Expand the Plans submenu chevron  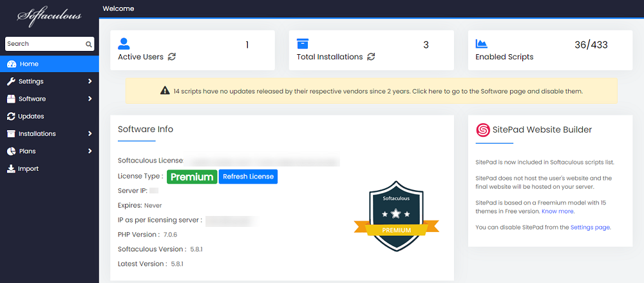90,151
